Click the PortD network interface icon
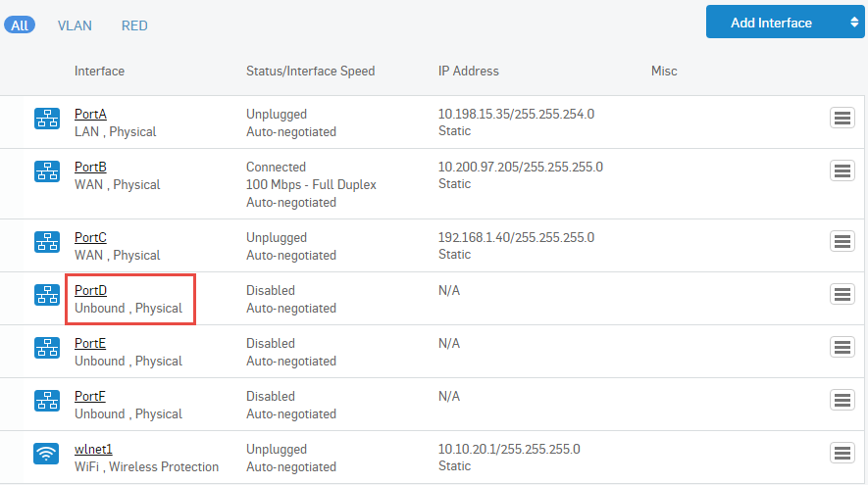 tap(46, 295)
